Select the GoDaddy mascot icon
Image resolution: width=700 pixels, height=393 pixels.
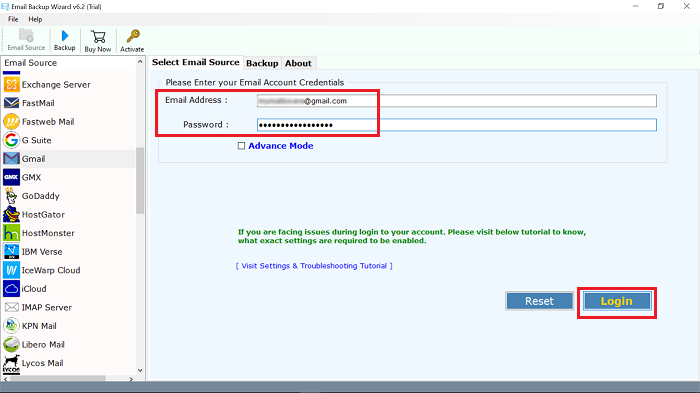tap(12, 196)
